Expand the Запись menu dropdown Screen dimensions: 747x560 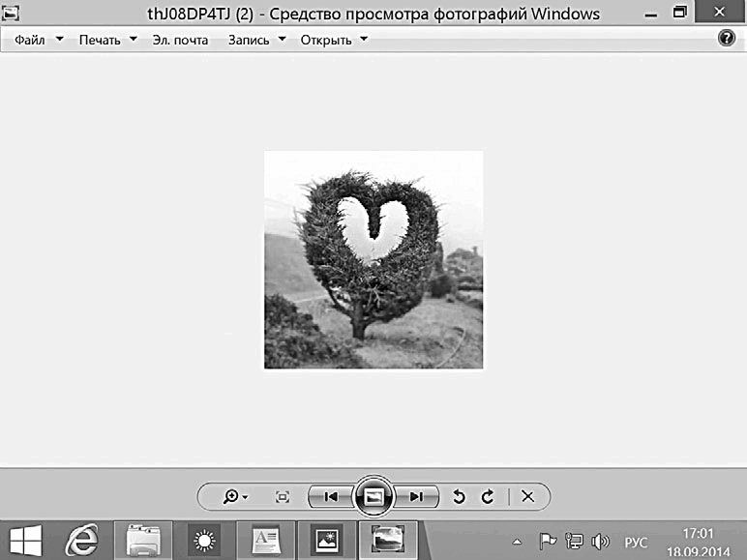click(x=256, y=40)
